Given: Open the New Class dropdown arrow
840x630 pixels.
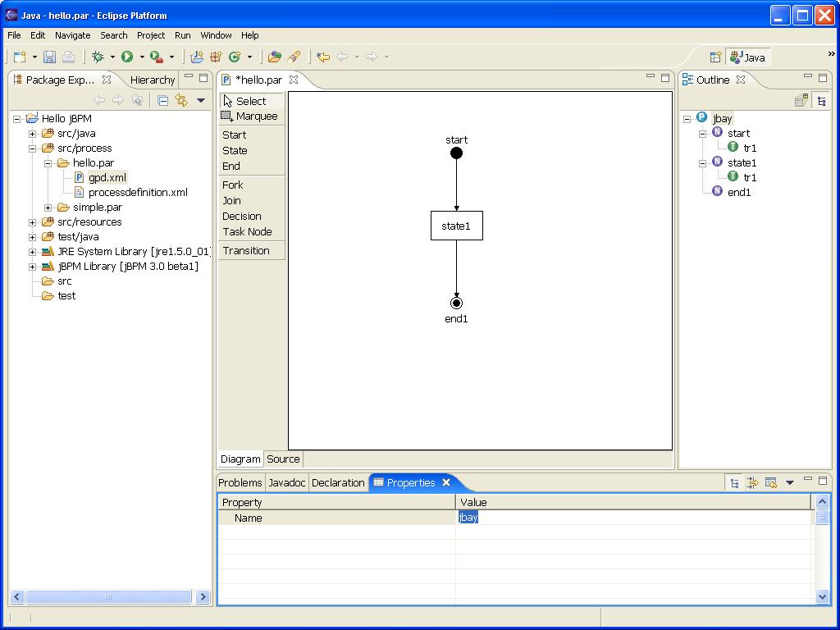Looking at the screenshot, I should pyautogui.click(x=249, y=57).
